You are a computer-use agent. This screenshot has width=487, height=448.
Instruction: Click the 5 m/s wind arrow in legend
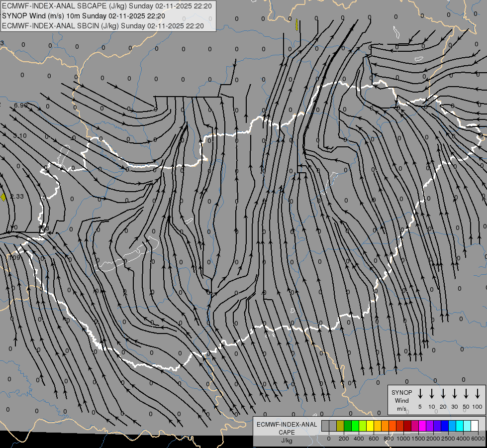(x=420, y=394)
